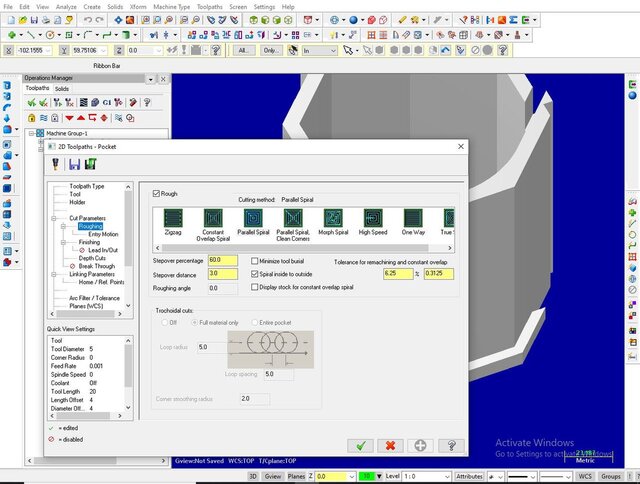
Task: Open the Level dropdown in status bar
Action: coord(447,476)
